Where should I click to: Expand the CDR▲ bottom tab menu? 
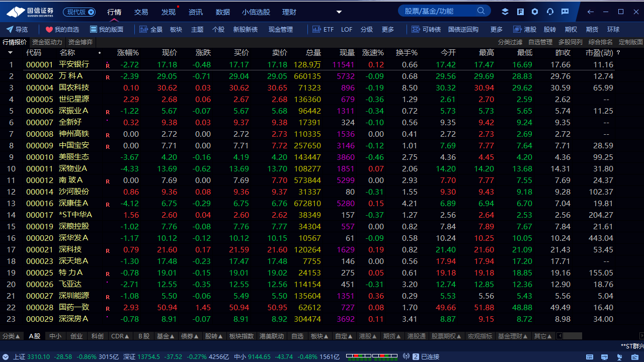click(120, 336)
